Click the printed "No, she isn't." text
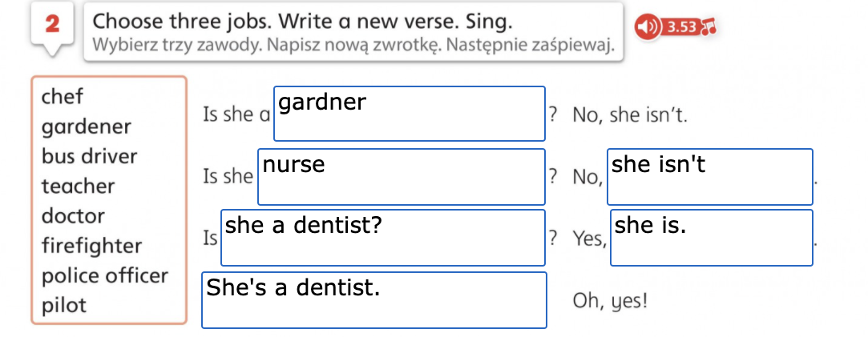Viewport: 868px width, 337px height. (629, 115)
